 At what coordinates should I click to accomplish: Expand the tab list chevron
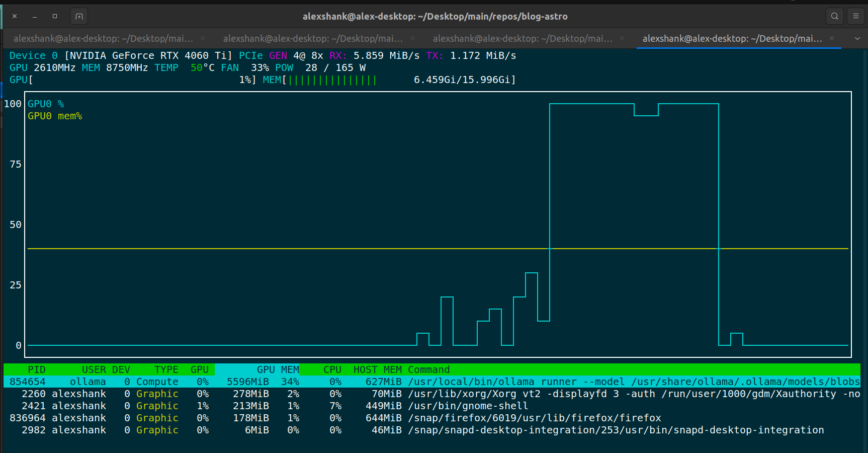click(x=856, y=38)
